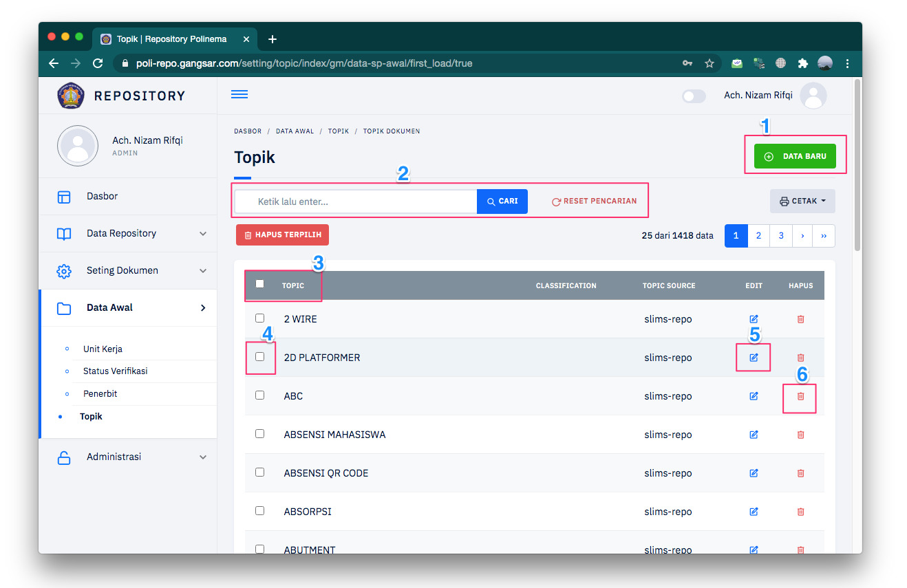Click the delete trash icon for ABC
Viewport: 907px width, 588px height.
[x=800, y=396]
